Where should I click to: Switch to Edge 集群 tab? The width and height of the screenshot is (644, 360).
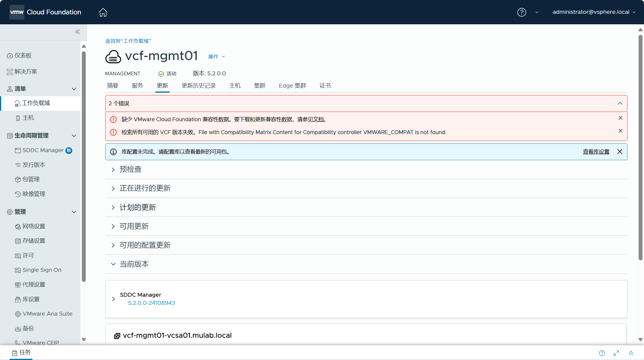point(292,86)
